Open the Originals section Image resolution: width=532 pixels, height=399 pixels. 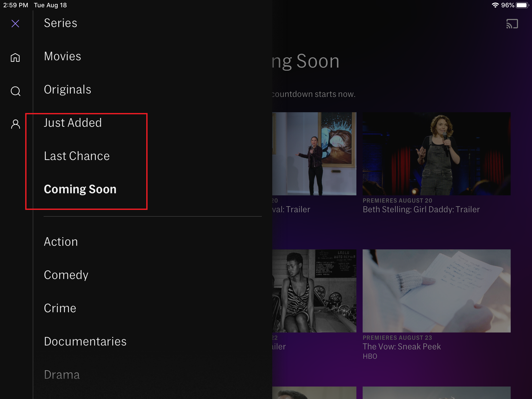67,89
